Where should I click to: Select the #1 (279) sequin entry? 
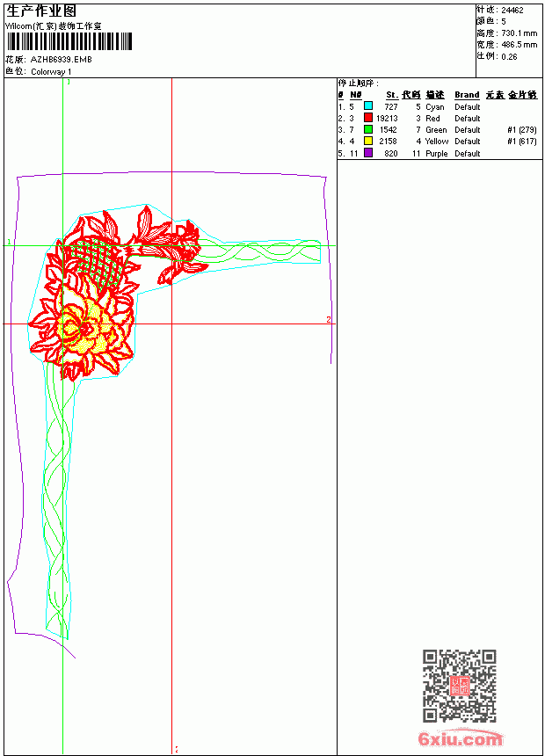pos(522,130)
